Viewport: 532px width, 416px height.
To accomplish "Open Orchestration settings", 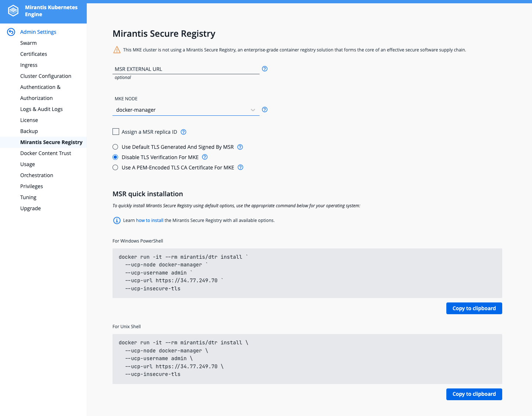I will tap(37, 175).
